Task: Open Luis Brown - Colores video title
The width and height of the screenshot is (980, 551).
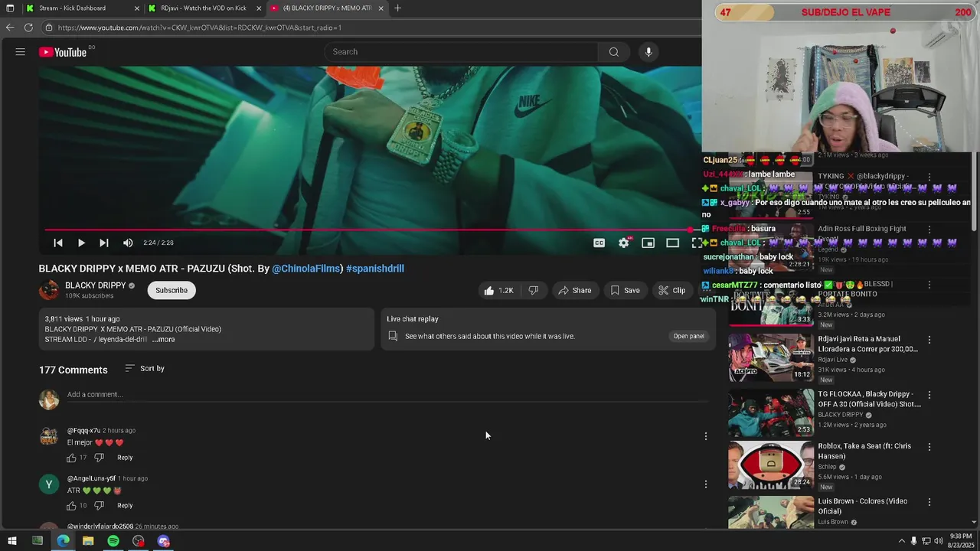Action: point(862,506)
